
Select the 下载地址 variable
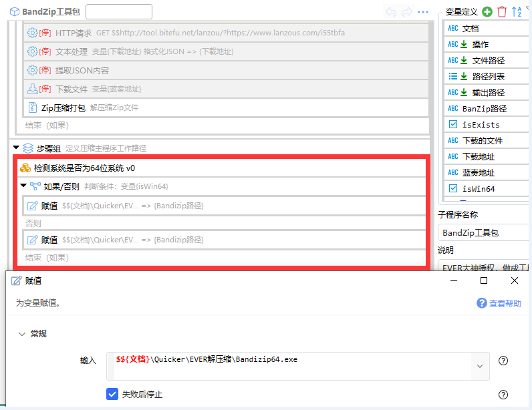tap(486, 156)
